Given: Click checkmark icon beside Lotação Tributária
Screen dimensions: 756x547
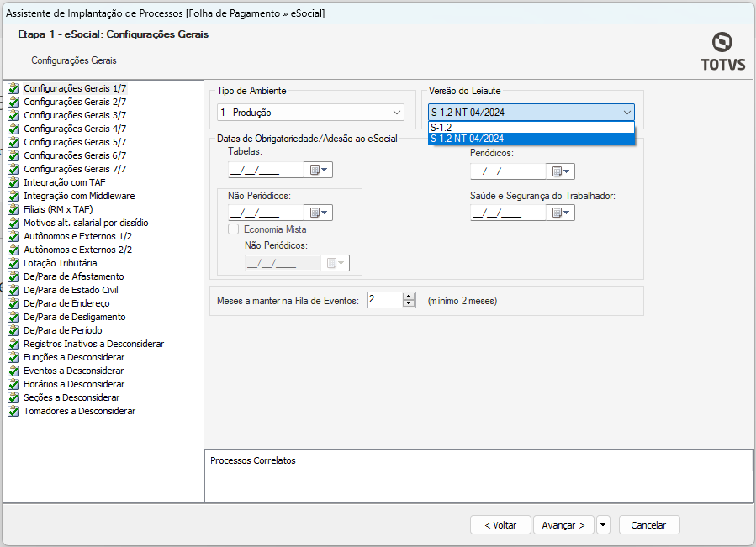Looking at the screenshot, I should click(x=13, y=263).
